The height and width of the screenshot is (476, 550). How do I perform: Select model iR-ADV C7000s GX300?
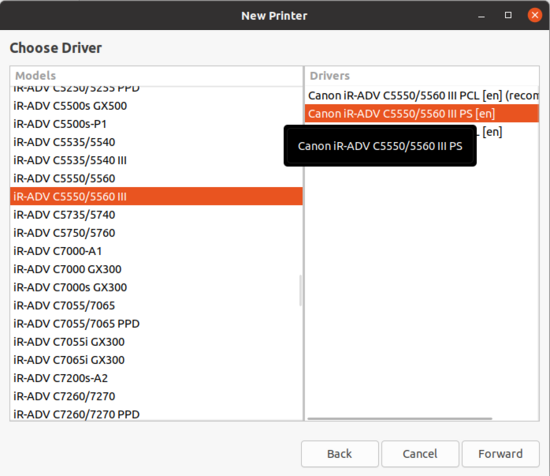pos(156,287)
